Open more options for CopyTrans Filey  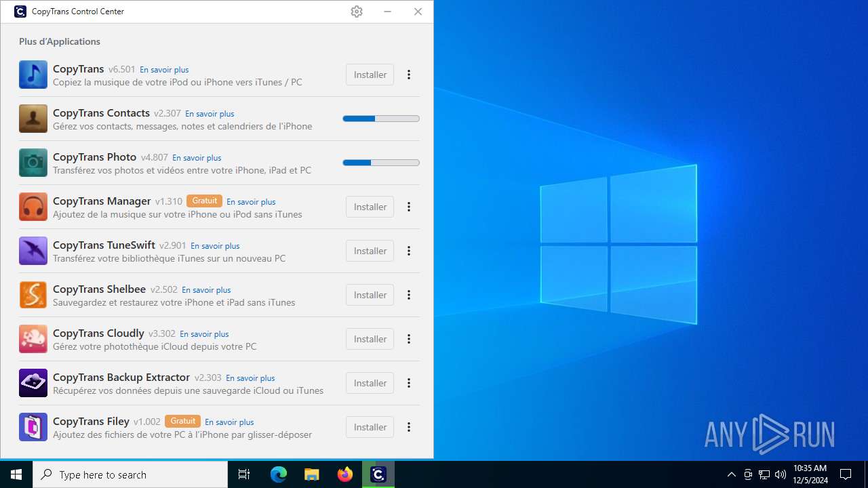tap(409, 427)
